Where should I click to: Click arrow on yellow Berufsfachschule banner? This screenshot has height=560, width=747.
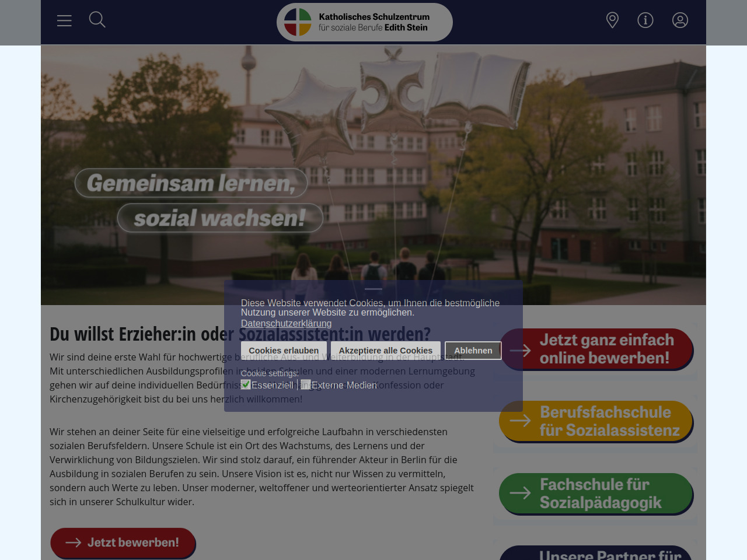(x=520, y=421)
